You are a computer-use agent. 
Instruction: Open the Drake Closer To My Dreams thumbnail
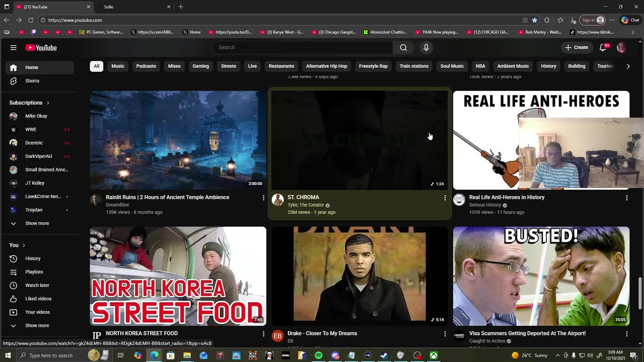tap(360, 276)
